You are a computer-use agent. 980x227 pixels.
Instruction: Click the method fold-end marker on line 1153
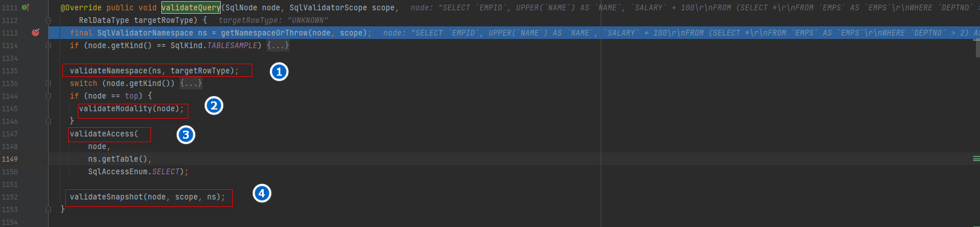pyautogui.click(x=49, y=209)
